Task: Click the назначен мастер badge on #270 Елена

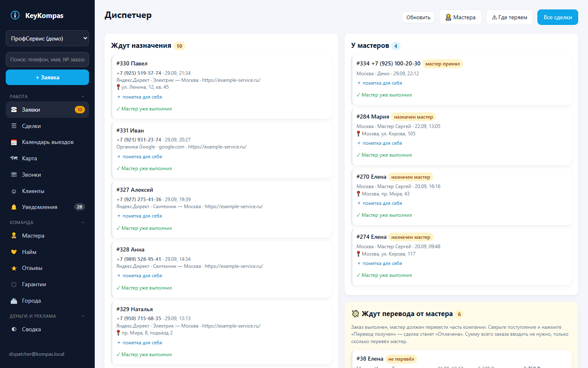Action: point(411,177)
